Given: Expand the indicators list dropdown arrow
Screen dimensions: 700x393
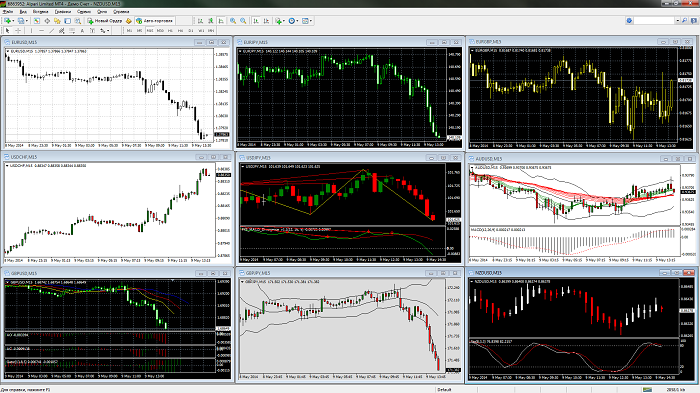Looking at the screenshot, I should tap(284, 21).
